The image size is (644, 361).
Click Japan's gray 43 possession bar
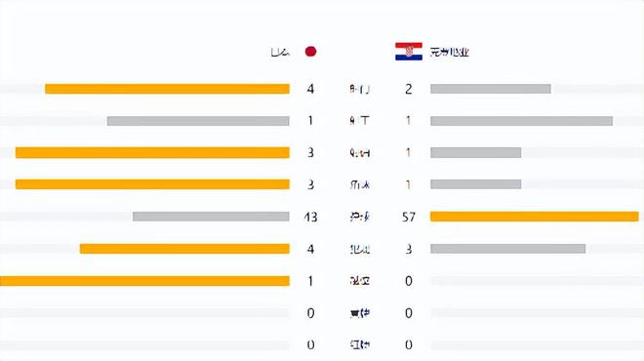(211, 217)
